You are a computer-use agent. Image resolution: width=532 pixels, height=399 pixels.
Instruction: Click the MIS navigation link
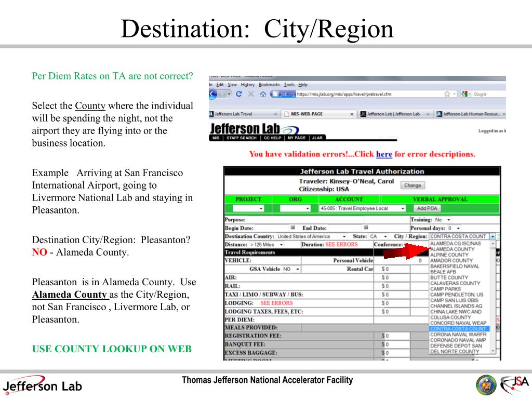[216, 138]
